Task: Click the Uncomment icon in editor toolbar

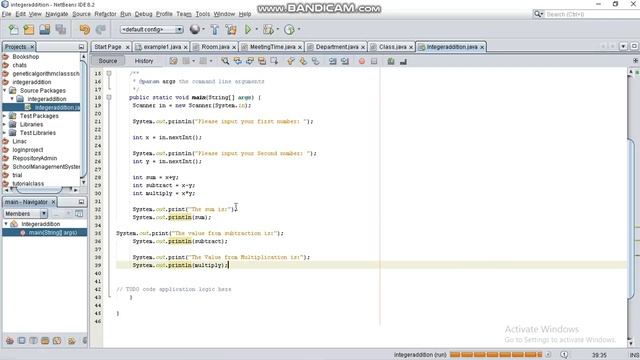Action: (403, 61)
